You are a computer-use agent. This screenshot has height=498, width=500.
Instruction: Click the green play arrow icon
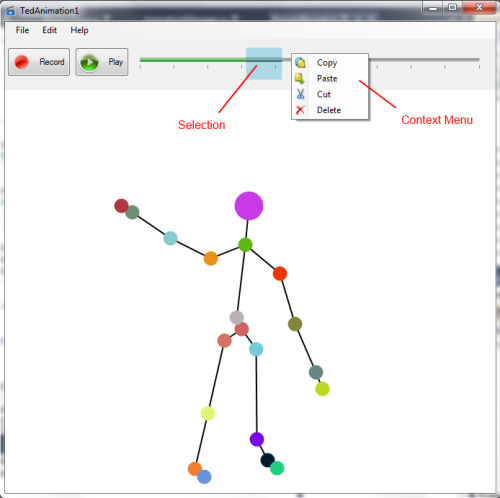pos(89,62)
